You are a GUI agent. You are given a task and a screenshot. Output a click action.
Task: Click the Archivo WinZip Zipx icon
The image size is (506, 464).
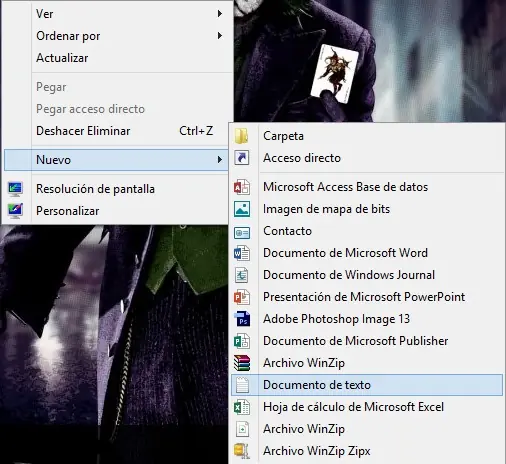tap(242, 451)
